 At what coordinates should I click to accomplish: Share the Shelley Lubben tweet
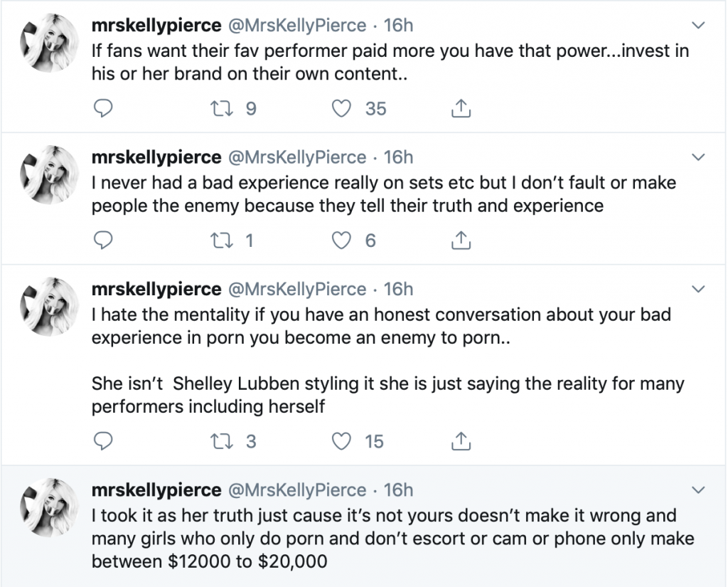[x=461, y=441]
